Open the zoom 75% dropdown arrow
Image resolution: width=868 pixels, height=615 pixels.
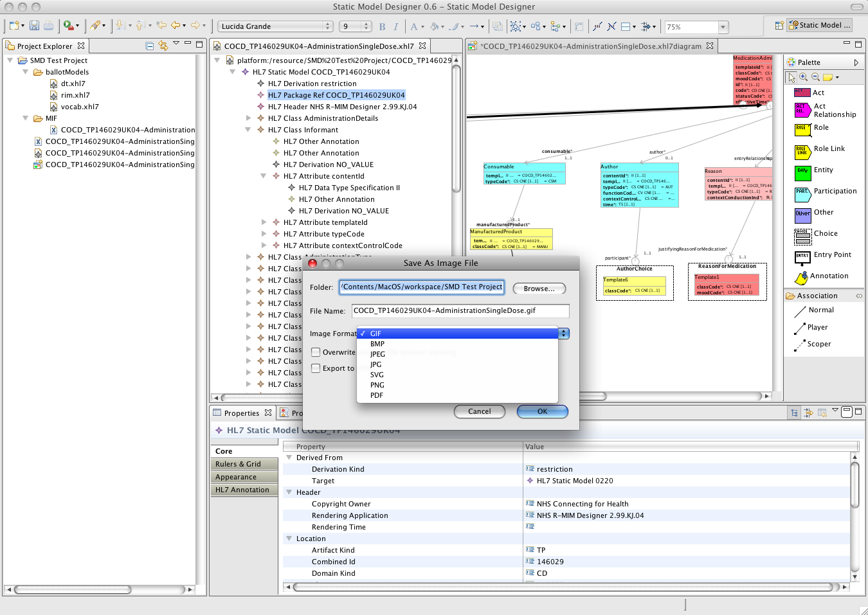point(723,27)
